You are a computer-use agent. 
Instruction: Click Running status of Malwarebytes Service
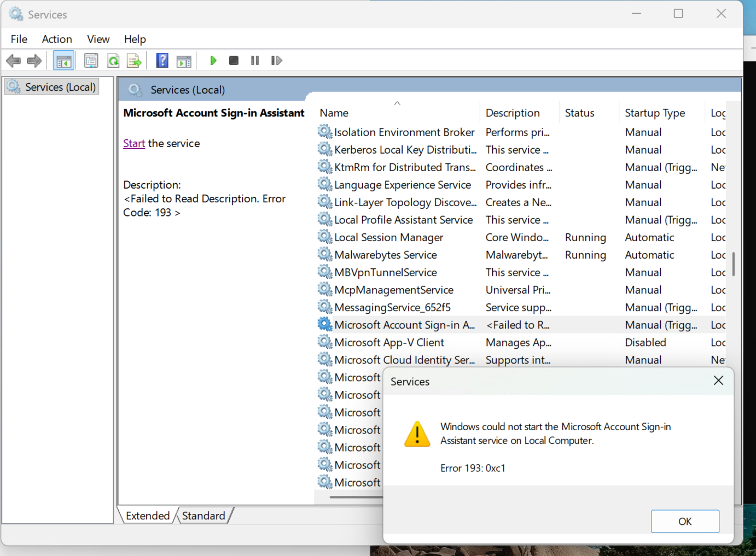click(x=585, y=255)
